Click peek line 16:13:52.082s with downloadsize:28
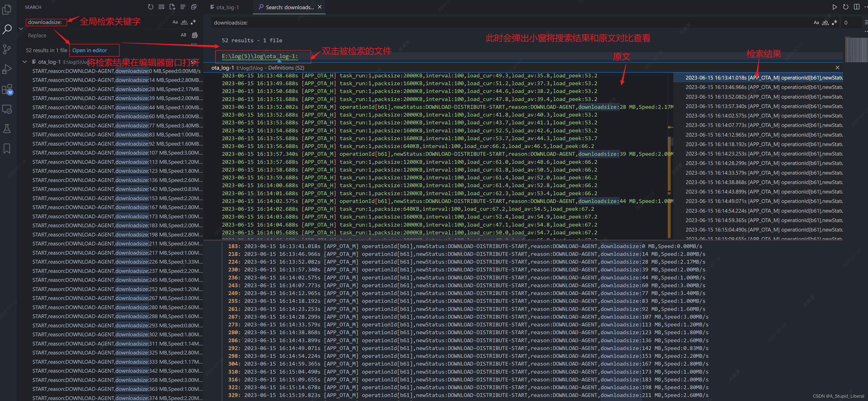Screen dimensions: 868x401 tap(447, 107)
